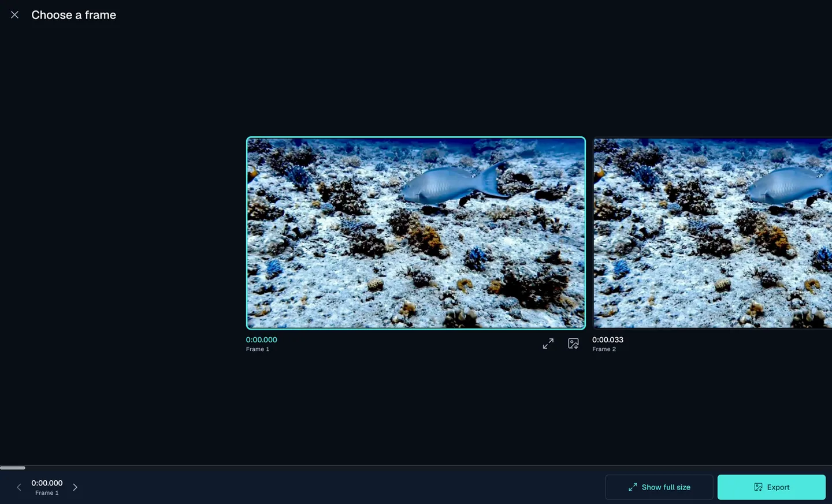The width and height of the screenshot is (832, 504).
Task: Select the Frame 1 thumbnail
Action: coord(415,233)
